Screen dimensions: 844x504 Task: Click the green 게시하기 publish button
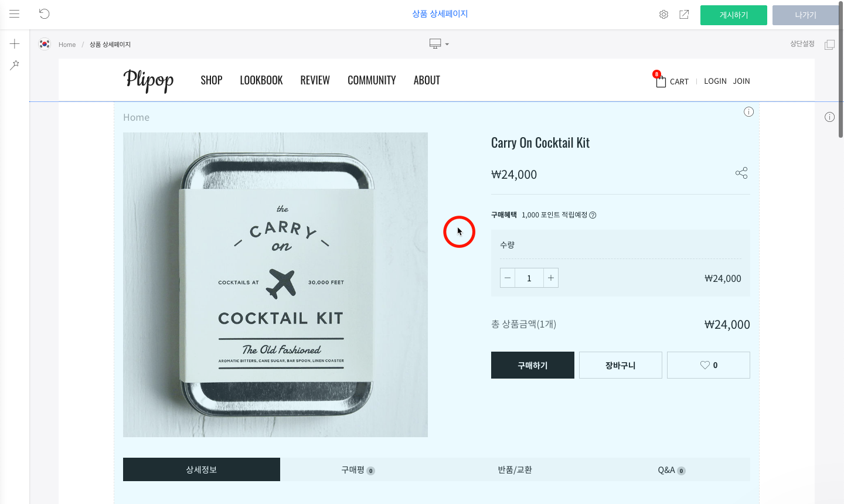coord(734,15)
